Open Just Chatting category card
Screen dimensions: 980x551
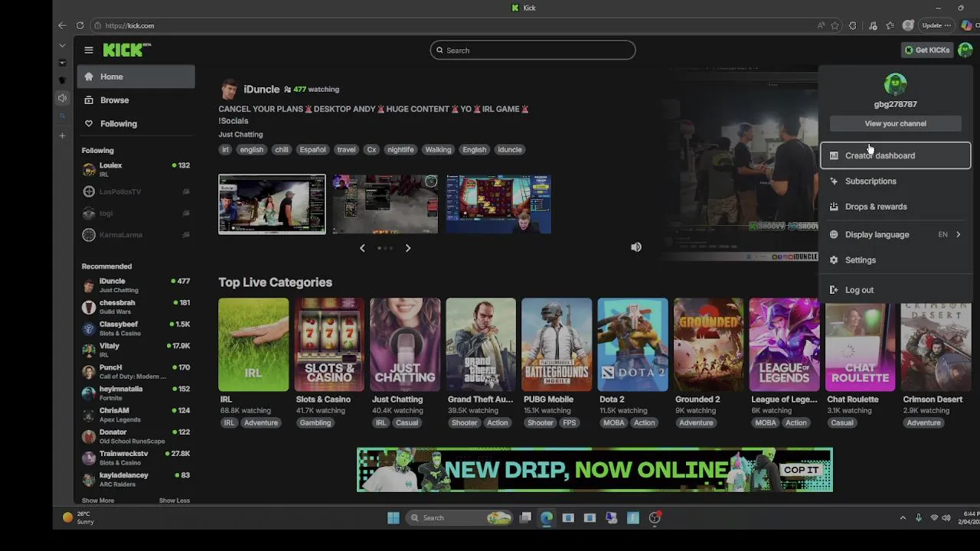tap(405, 344)
